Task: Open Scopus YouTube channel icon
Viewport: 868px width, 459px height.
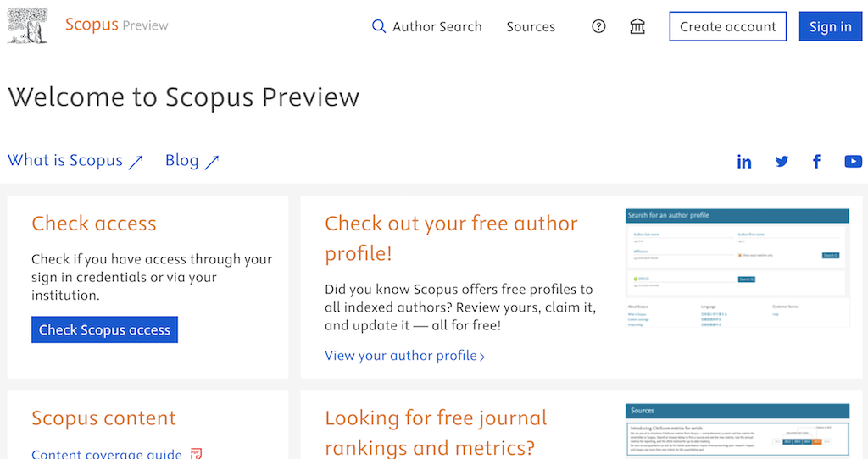Action: coord(853,162)
